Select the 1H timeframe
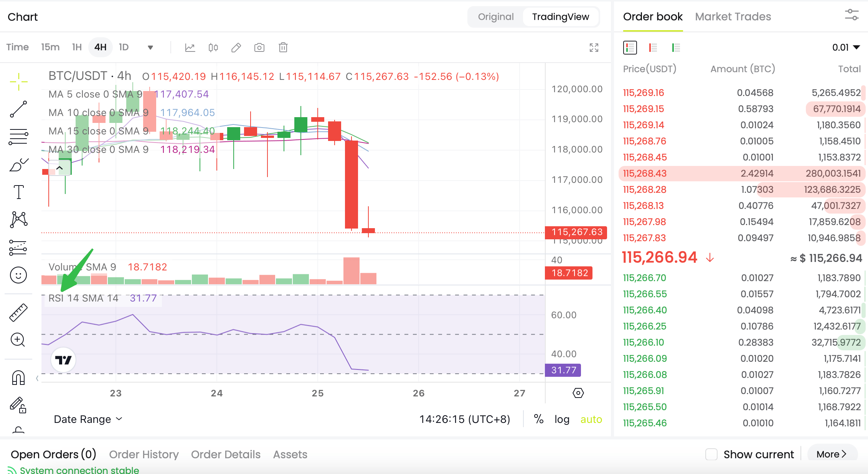Viewport: 868px width, 474px height. (x=77, y=47)
